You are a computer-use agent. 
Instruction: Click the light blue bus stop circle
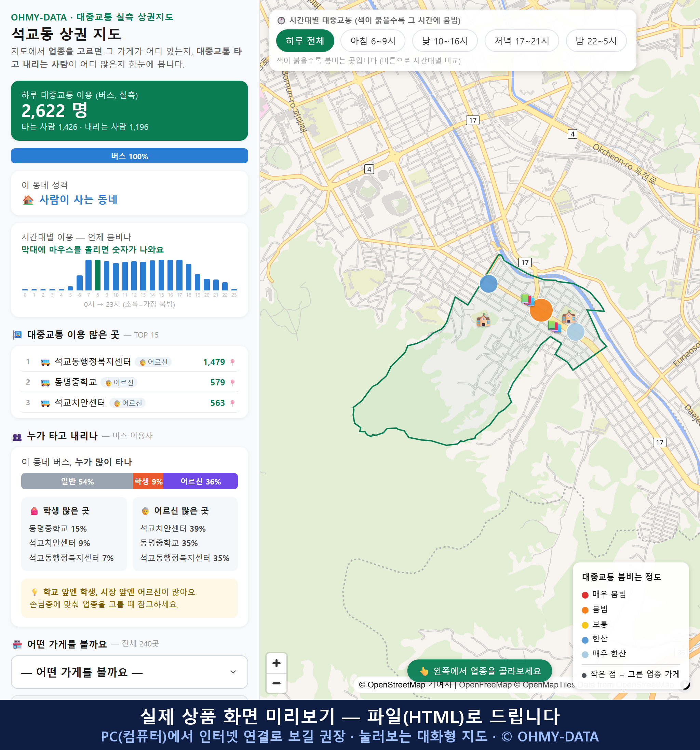click(x=576, y=332)
